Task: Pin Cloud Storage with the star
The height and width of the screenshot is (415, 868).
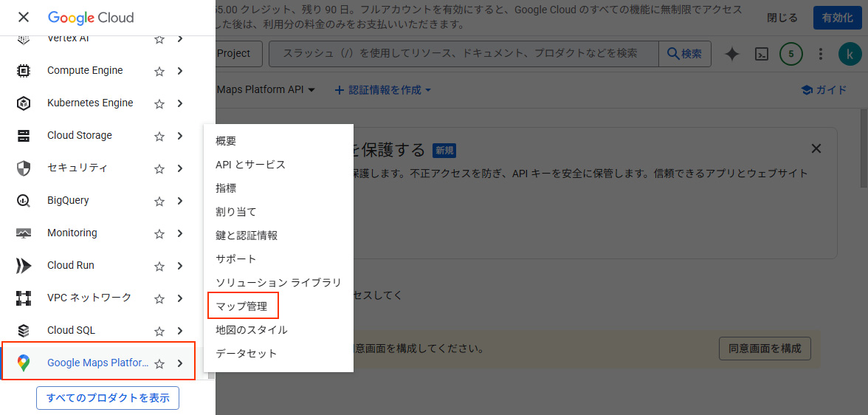Action: coord(159,137)
